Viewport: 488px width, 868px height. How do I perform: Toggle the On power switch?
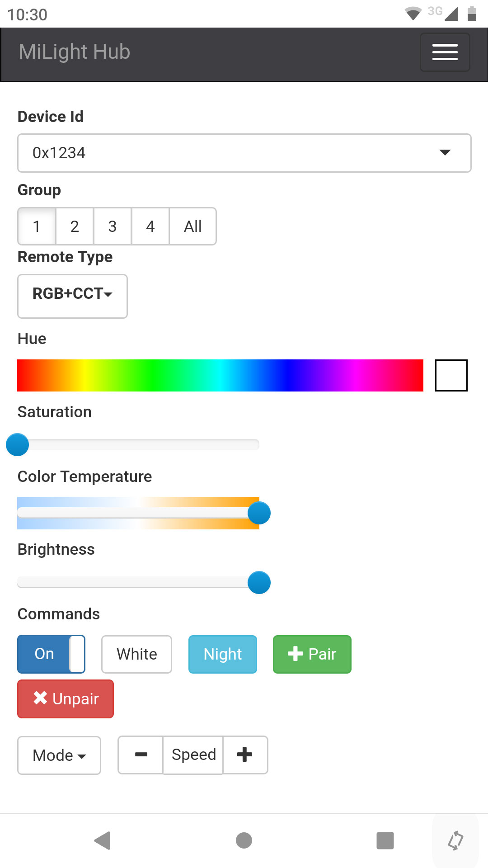[x=51, y=654]
